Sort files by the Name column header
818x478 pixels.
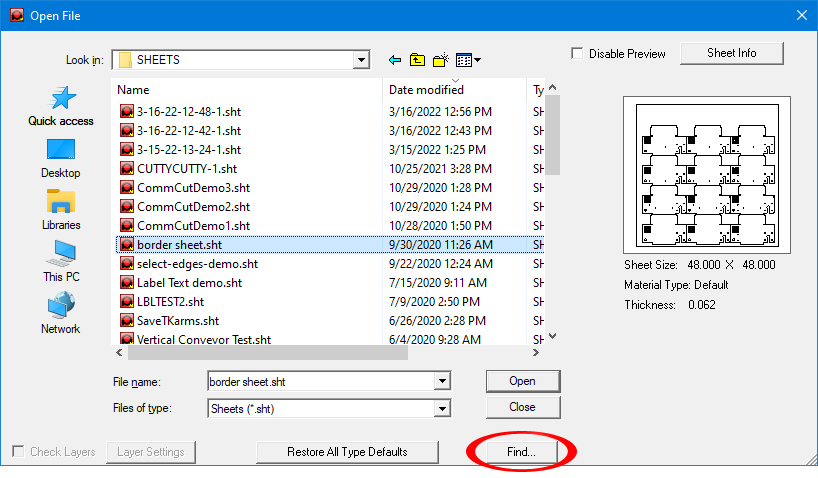coord(250,90)
